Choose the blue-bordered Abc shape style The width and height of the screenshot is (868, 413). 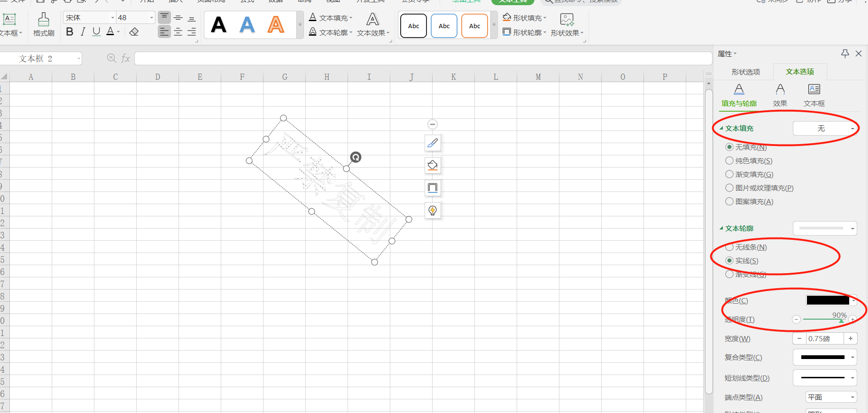(444, 26)
